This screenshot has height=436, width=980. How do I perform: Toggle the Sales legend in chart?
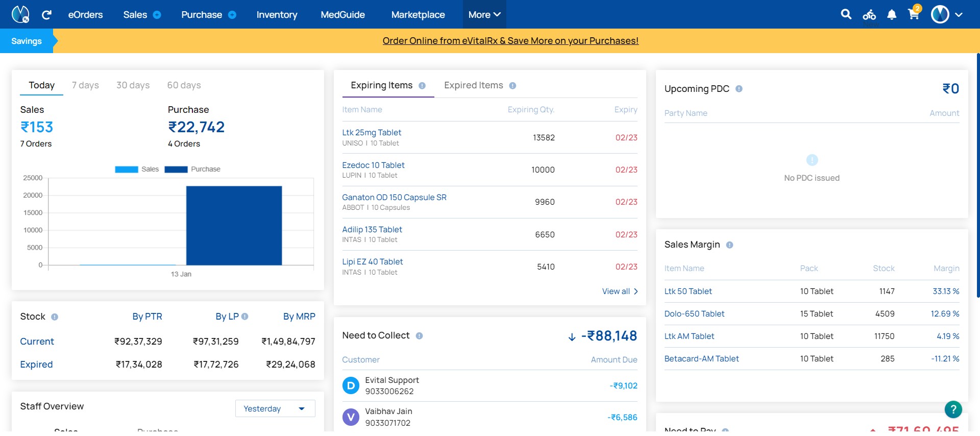pyautogui.click(x=137, y=169)
